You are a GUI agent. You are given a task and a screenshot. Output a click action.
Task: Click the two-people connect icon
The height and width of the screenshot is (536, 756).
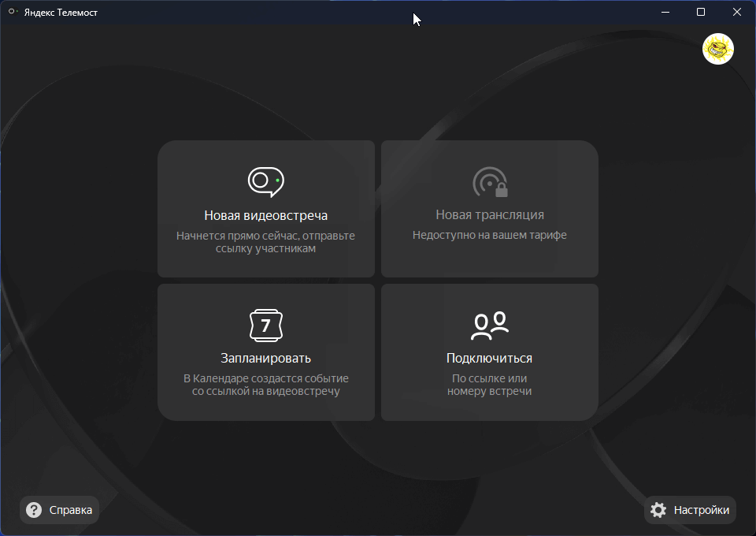tap(489, 325)
